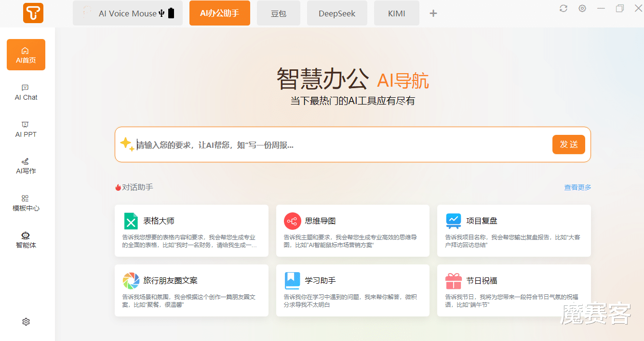Image resolution: width=644 pixels, height=341 pixels.
Task: Click the 节日祝福 description text
Action: tap(512, 301)
